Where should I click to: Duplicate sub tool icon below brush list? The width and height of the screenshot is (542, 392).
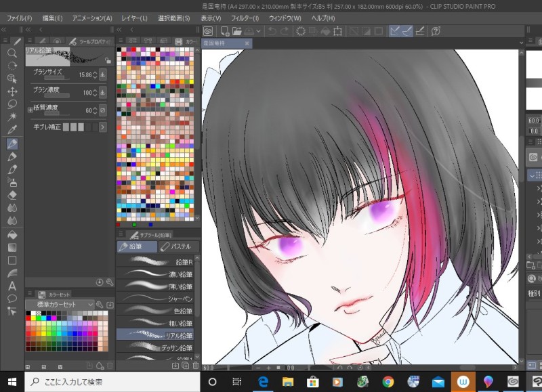click(x=186, y=366)
